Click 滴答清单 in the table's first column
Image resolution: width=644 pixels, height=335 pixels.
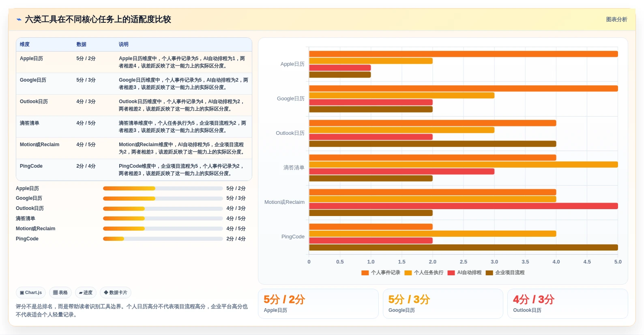[x=30, y=123]
